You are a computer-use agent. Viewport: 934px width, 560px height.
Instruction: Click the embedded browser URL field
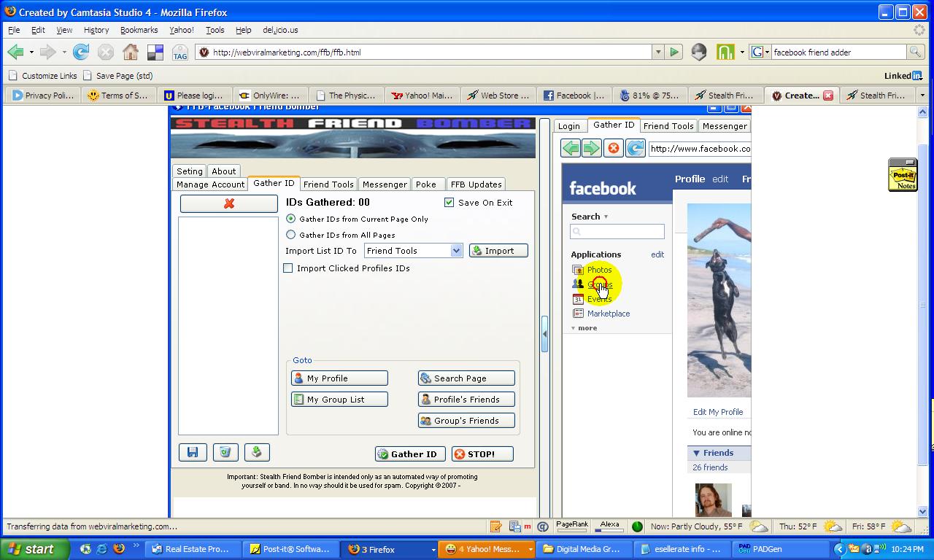point(699,149)
